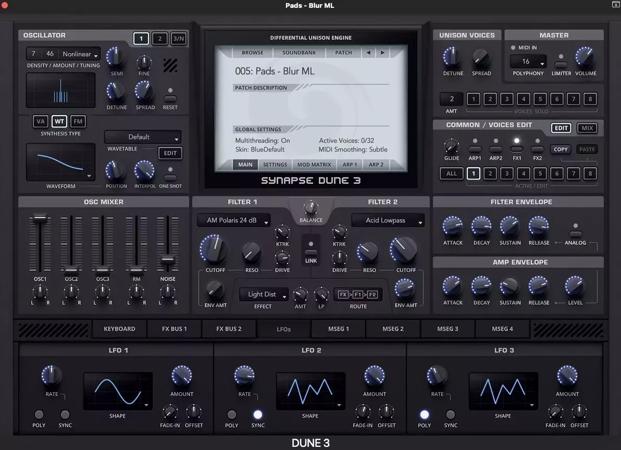The width and height of the screenshot is (621, 450).
Task: Click the Unison Voices Detune knob
Action: point(452,57)
